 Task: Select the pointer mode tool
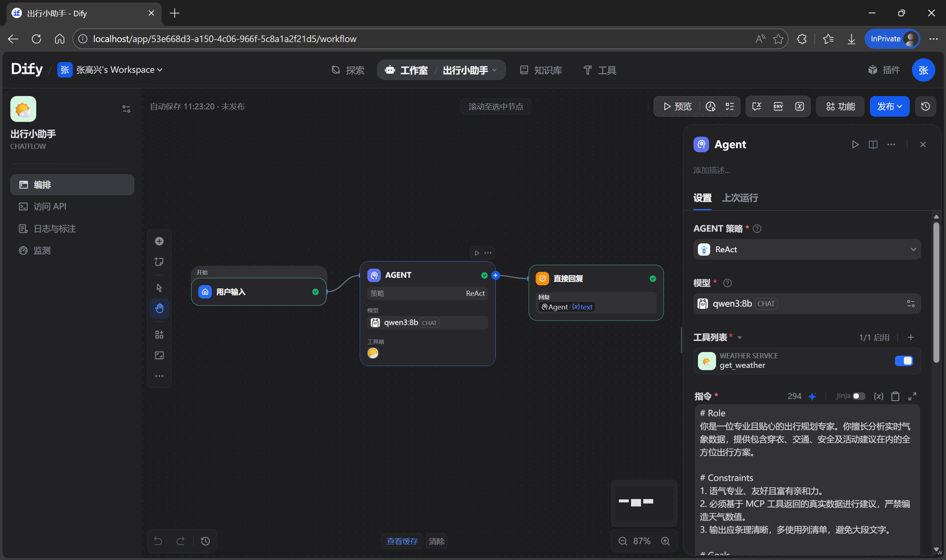point(159,287)
